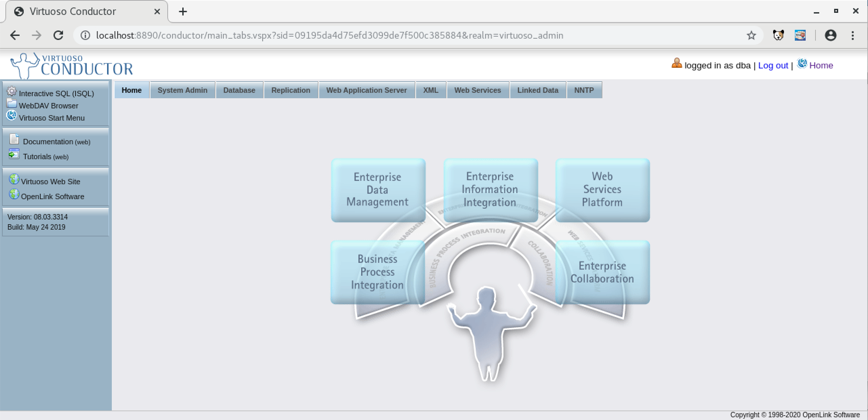The width and height of the screenshot is (868, 420).
Task: Visit the OpenLink Software link
Action: point(53,196)
